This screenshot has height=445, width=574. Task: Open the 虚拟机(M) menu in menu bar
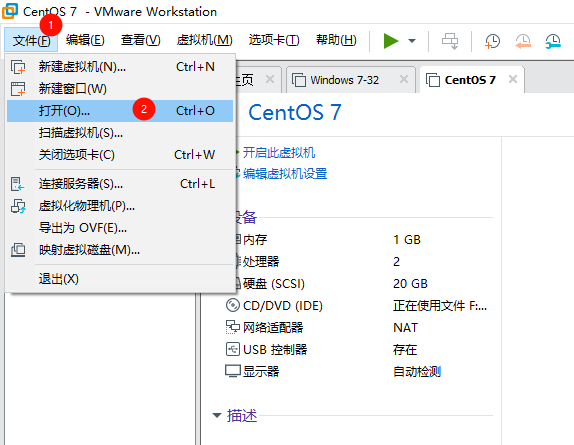(x=204, y=40)
